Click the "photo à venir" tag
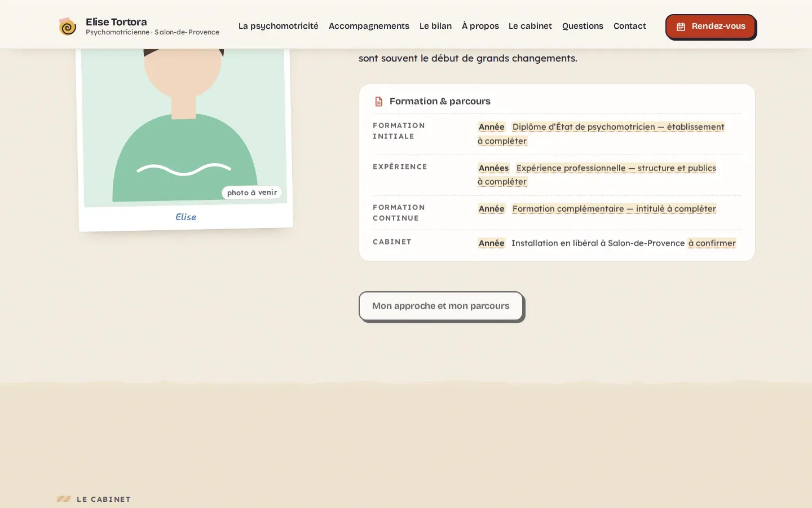This screenshot has height=508, width=812. click(252, 192)
